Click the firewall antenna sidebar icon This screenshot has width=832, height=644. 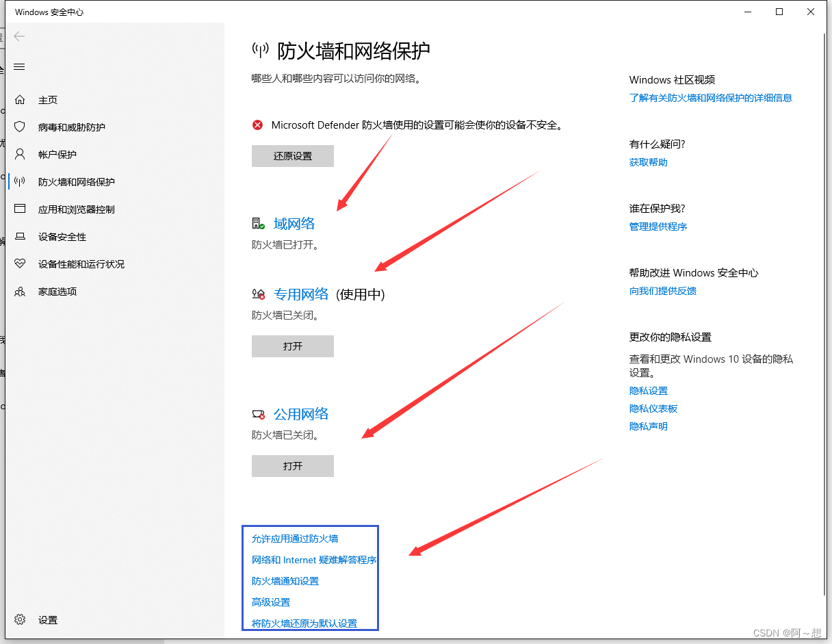(x=20, y=182)
